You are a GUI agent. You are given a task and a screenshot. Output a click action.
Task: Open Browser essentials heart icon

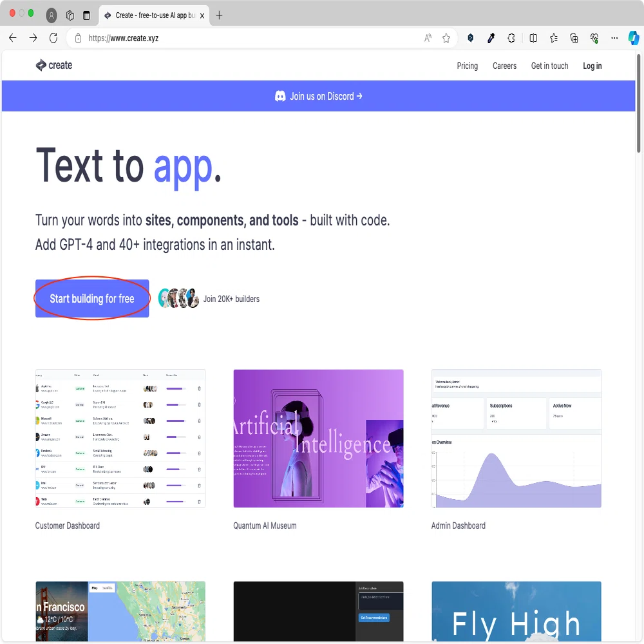click(594, 38)
